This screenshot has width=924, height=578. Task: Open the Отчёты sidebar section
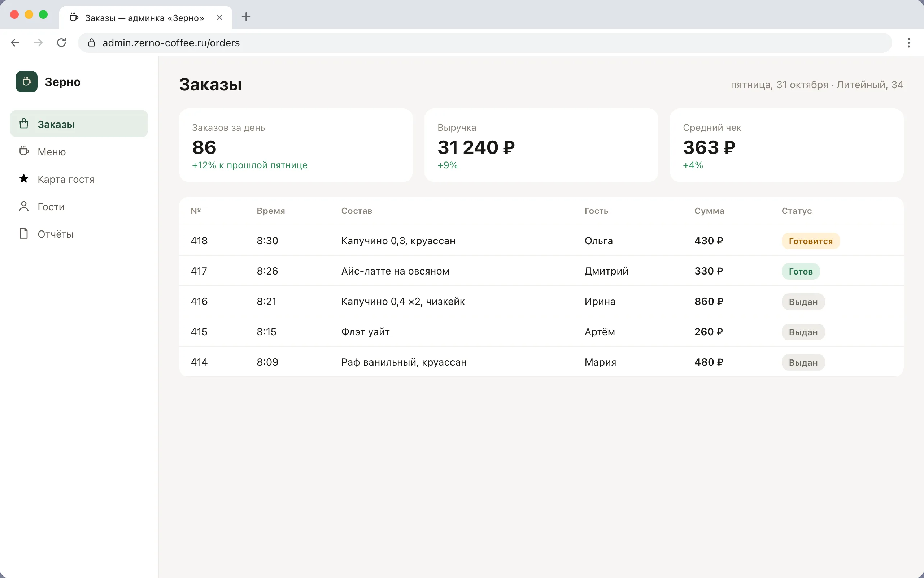pyautogui.click(x=79, y=234)
